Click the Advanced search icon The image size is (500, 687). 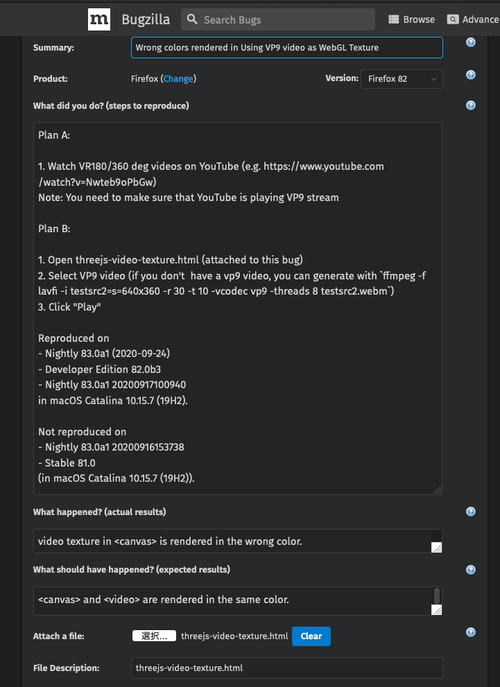pos(453,19)
